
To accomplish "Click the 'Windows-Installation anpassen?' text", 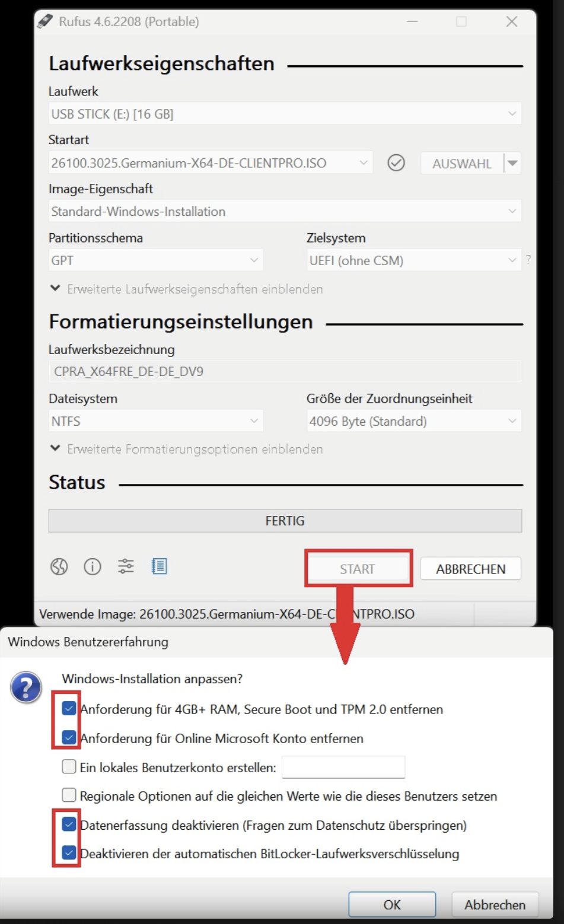I will click(152, 678).
